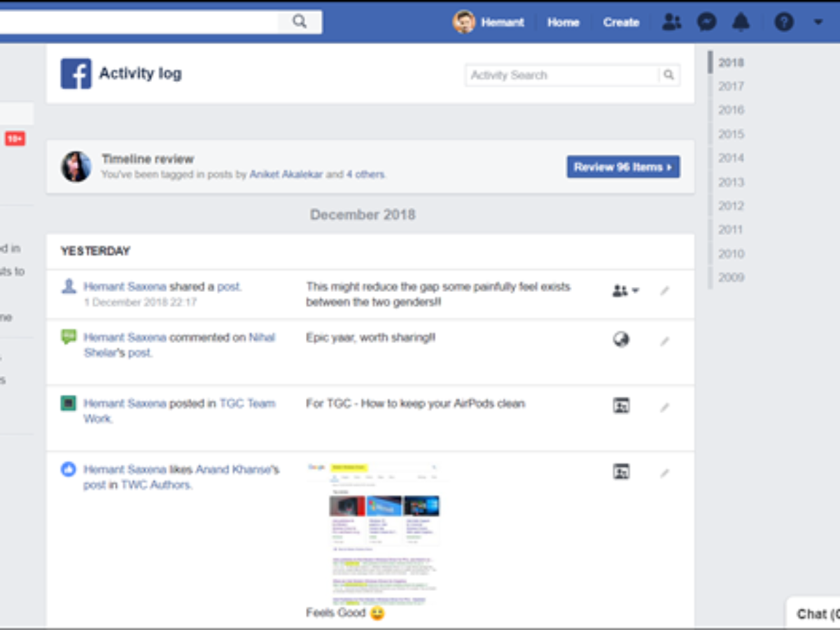
Task: Open the '4 others' link
Action: [365, 174]
